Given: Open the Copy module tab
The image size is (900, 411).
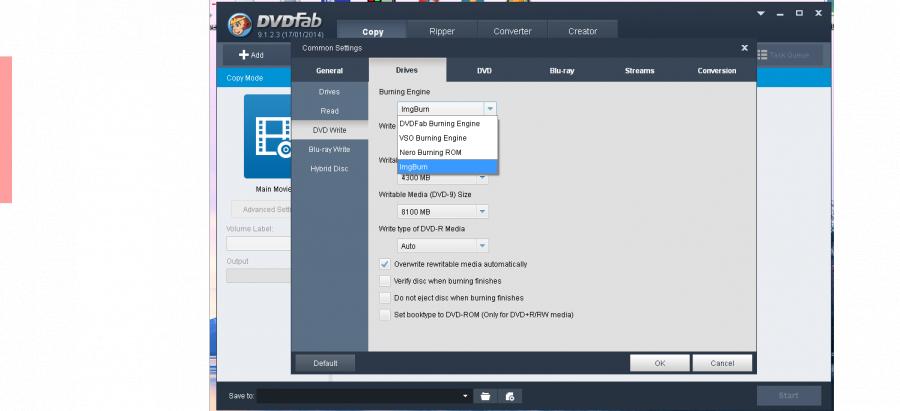Looking at the screenshot, I should click(373, 32).
